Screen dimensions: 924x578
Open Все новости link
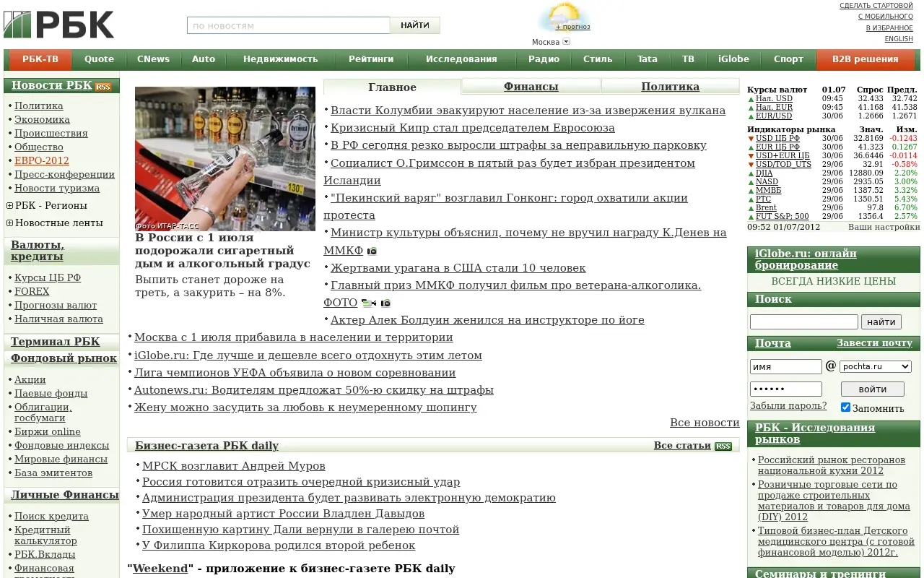point(705,423)
